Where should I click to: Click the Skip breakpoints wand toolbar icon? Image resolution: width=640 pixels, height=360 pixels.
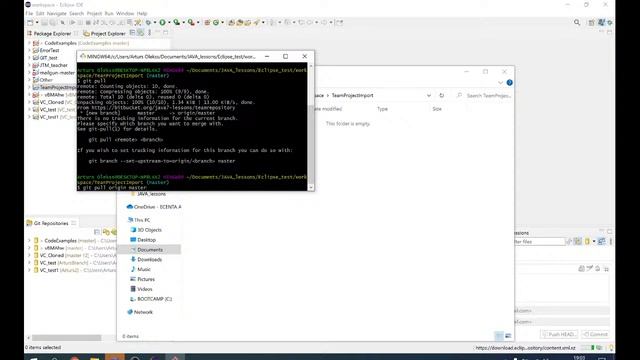click(138, 22)
